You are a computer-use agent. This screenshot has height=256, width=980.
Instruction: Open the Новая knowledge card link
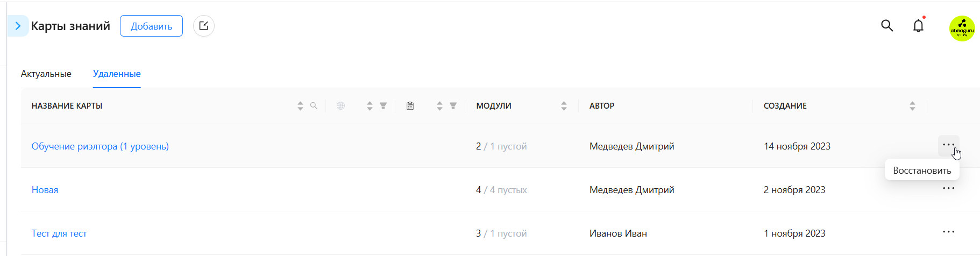tap(45, 190)
